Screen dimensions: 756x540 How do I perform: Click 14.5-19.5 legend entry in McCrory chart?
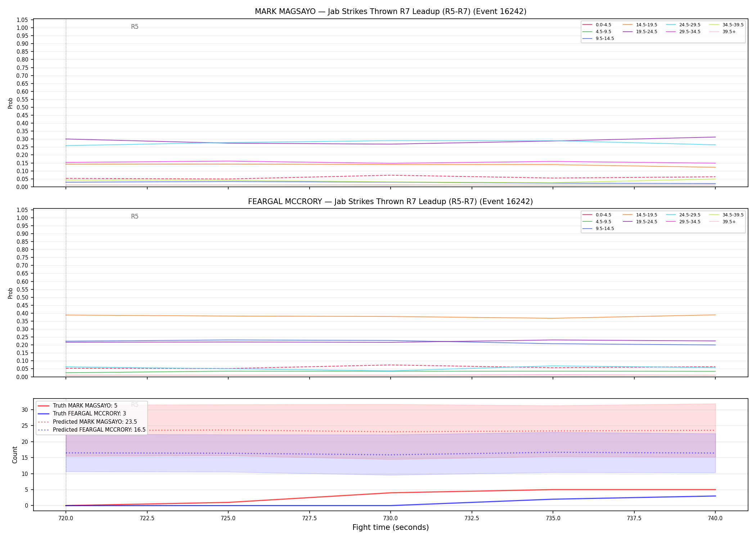pyautogui.click(x=640, y=215)
